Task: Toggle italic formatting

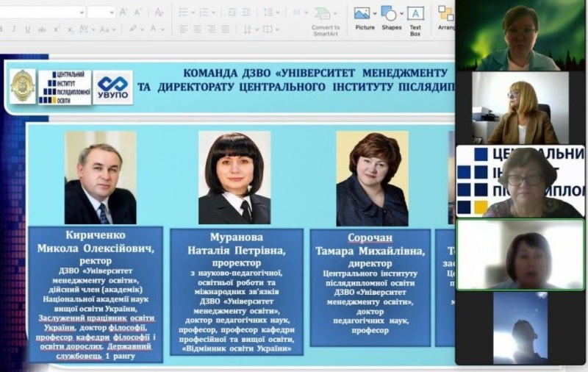Action: pos(14,29)
